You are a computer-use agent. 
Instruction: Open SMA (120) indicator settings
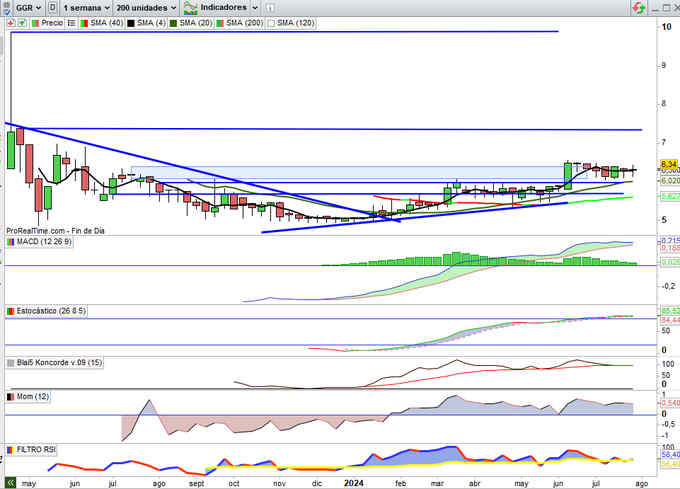pyautogui.click(x=296, y=23)
